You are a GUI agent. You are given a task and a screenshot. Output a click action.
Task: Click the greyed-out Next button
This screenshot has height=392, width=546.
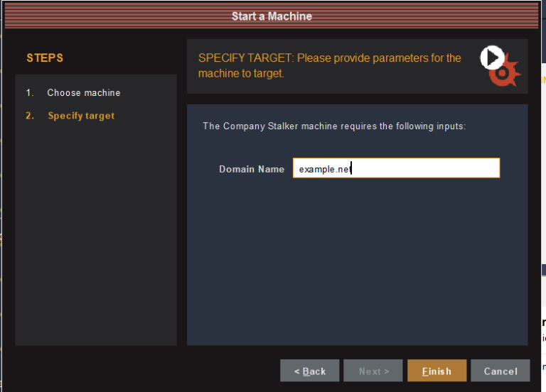[x=373, y=371]
